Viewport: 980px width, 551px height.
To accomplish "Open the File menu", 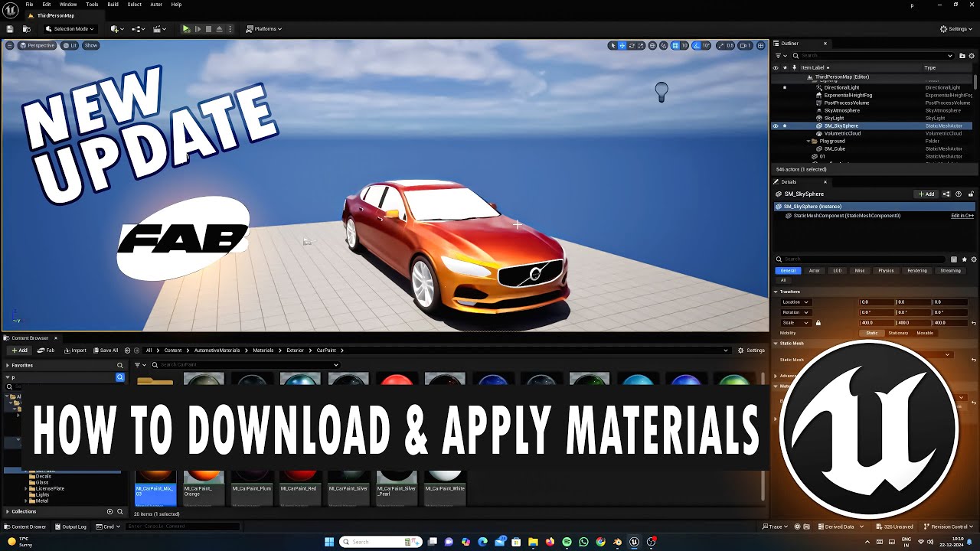I will (x=29, y=5).
